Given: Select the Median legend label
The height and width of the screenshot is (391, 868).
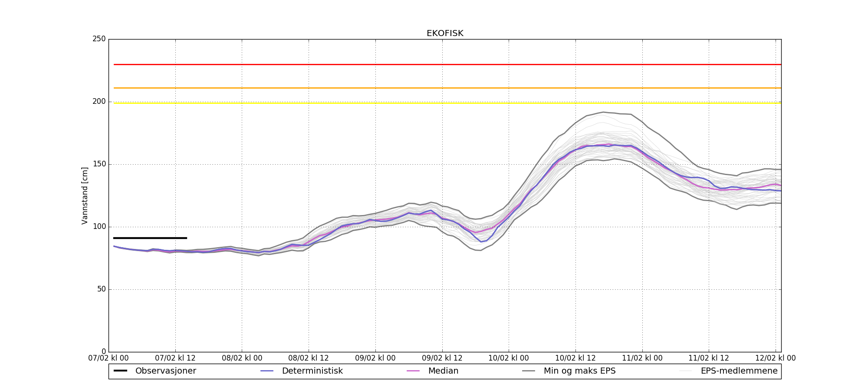Looking at the screenshot, I should 443,371.
